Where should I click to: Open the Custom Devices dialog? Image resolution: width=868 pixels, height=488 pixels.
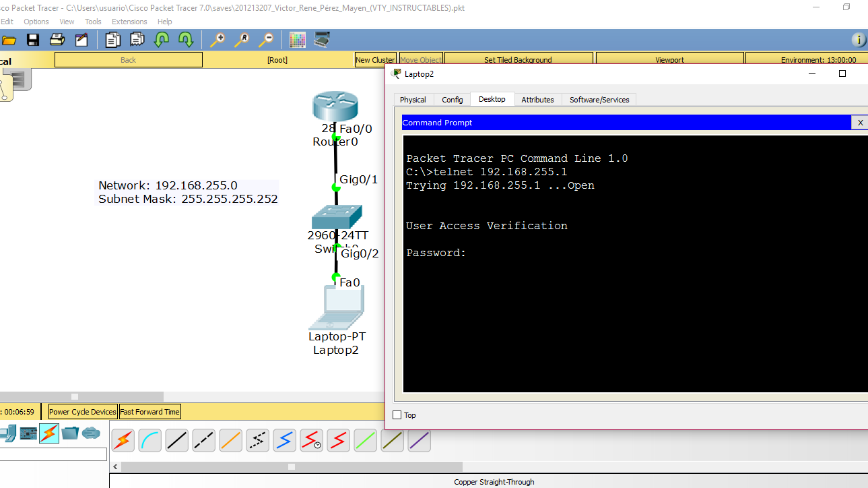[x=321, y=40]
